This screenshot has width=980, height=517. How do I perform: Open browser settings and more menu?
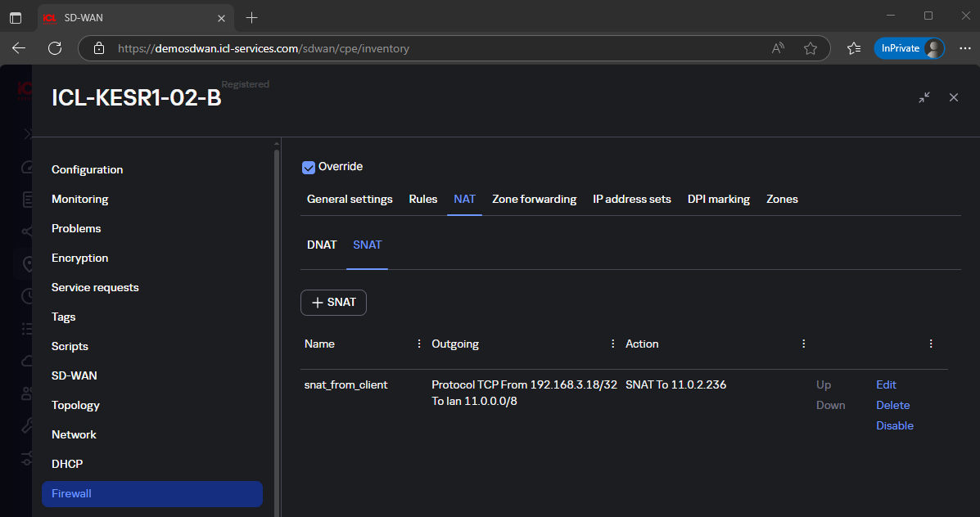(964, 48)
